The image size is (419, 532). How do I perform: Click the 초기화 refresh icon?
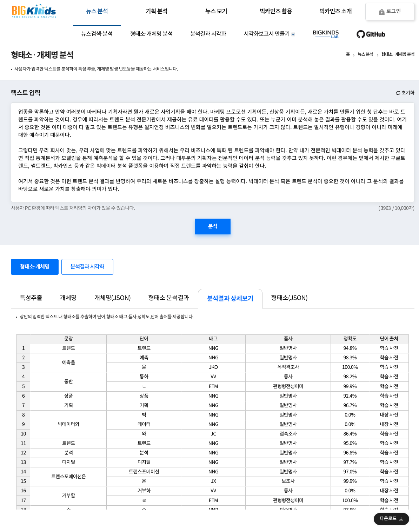[398, 93]
